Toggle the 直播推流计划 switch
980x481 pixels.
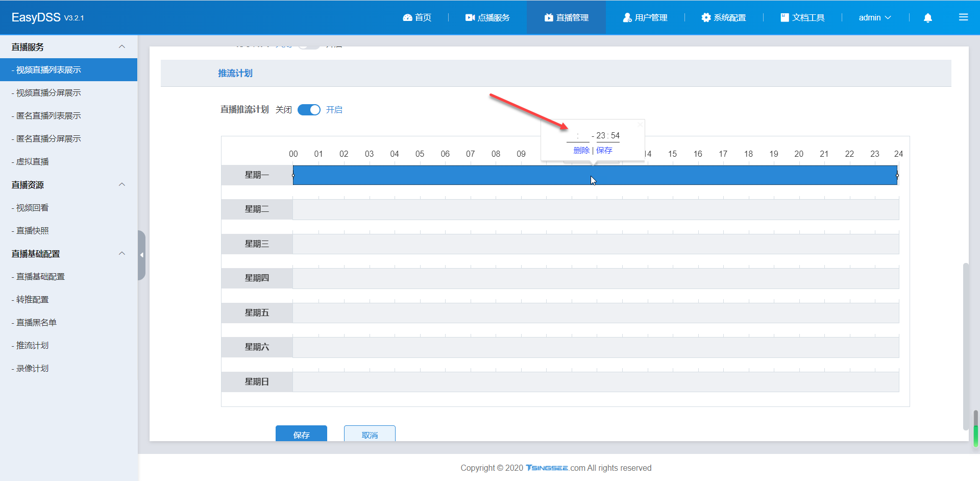coord(309,110)
